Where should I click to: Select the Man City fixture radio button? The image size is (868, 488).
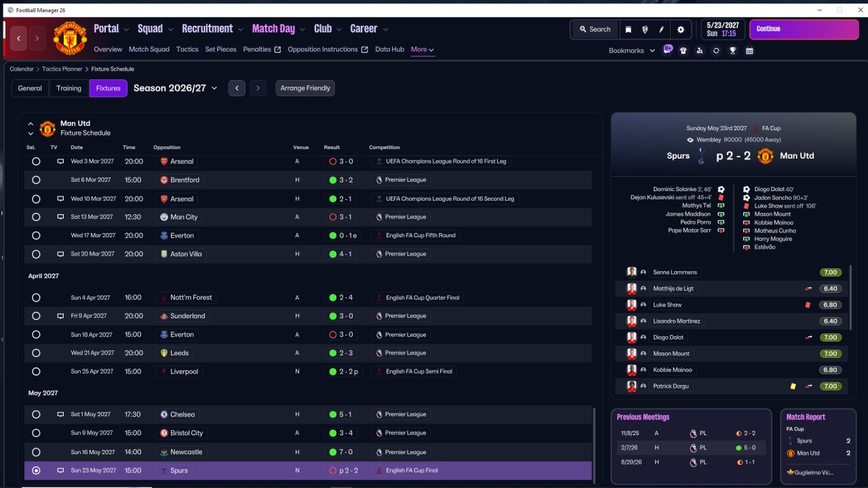[36, 217]
